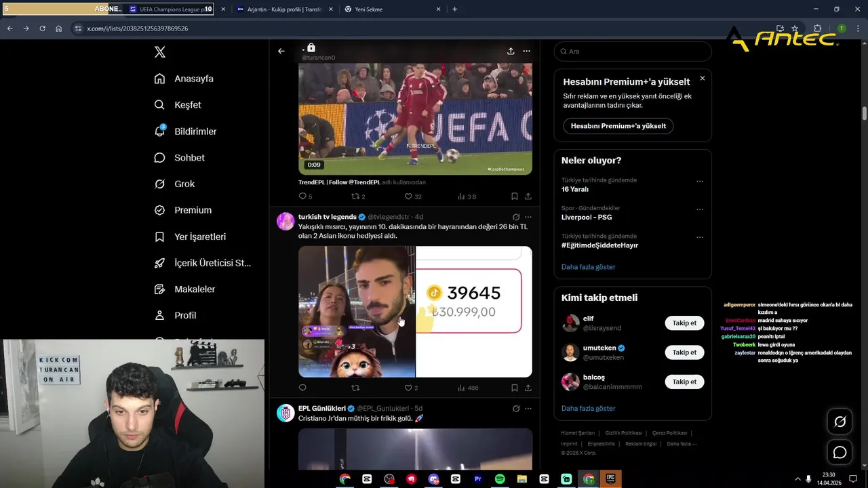Open more menu on turkish tv legends post
Viewport: 868px width, 488px height.
[528, 217]
